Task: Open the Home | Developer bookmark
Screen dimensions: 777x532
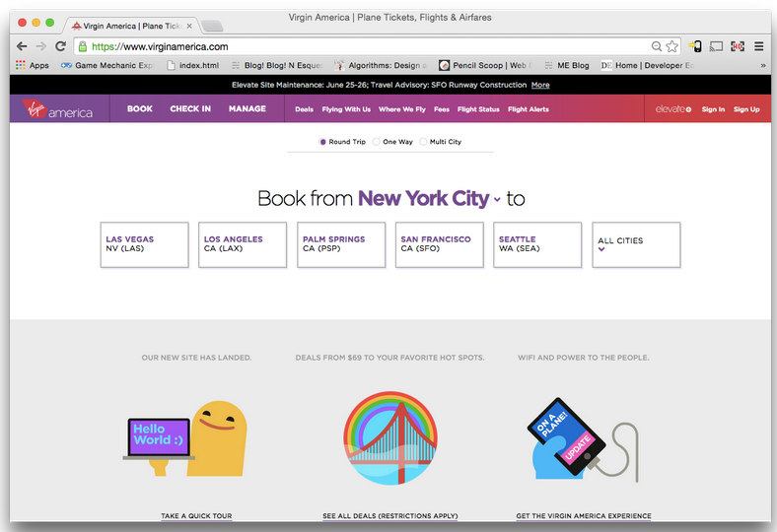Action: point(648,65)
